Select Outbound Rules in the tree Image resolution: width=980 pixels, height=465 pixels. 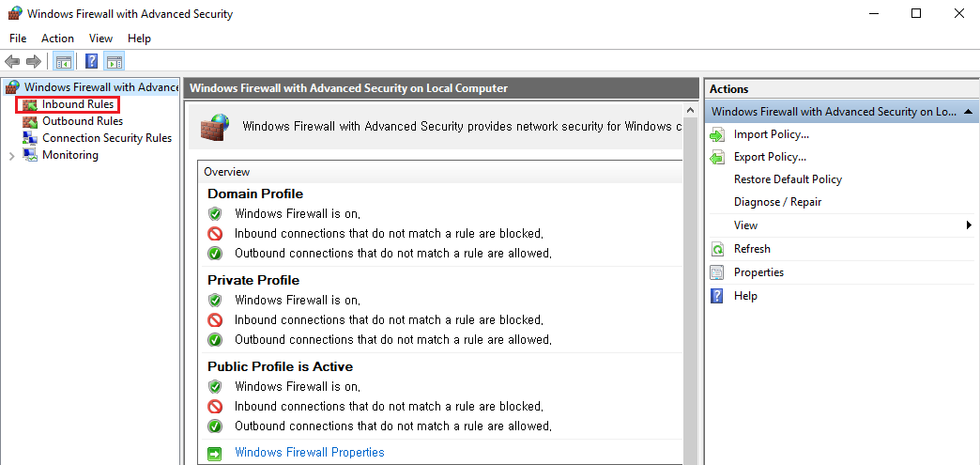click(x=82, y=121)
